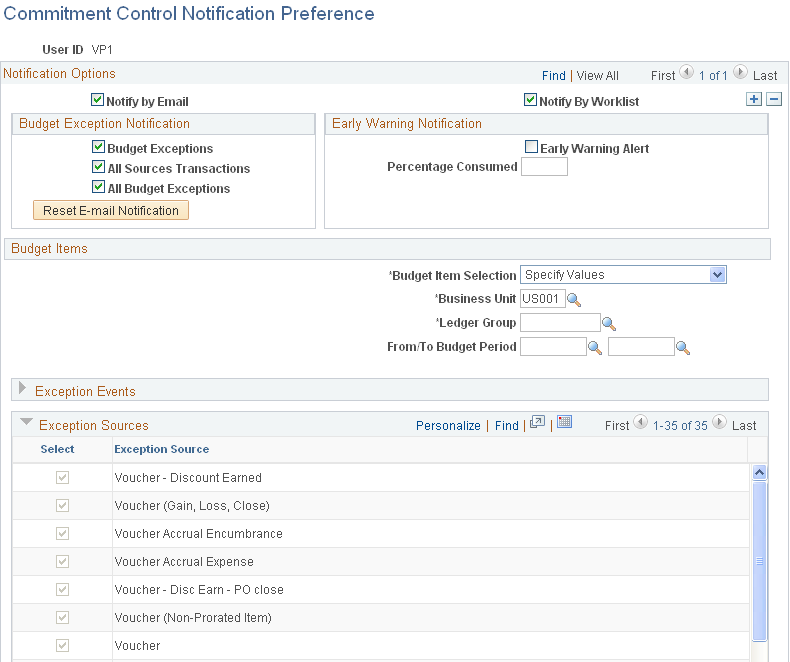This screenshot has width=790, height=662.
Task: Open From Budget Period lookup magnifier
Action: tap(595, 348)
